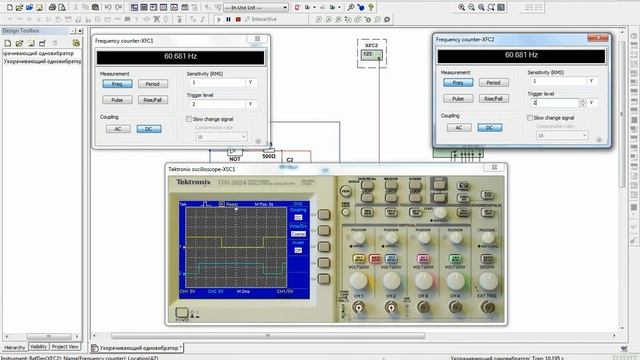This screenshot has height=360, width=640.
Task: Open Sensitivity unit dropdown in XFC1 counter
Action: [x=251, y=82]
